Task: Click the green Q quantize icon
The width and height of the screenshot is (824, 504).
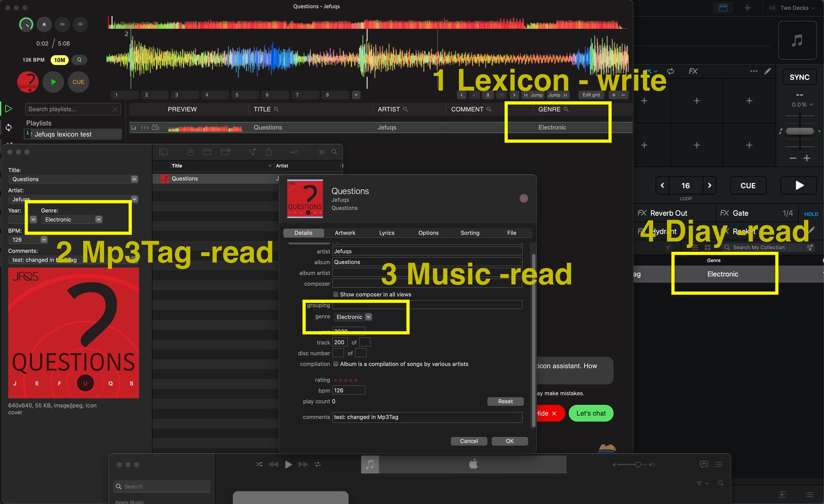Action: click(79, 60)
